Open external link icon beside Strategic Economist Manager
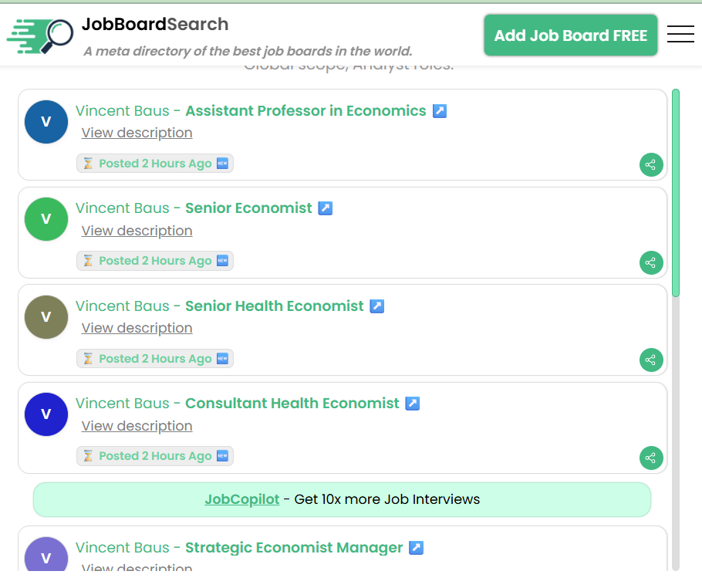The width and height of the screenshot is (702, 588). tap(416, 548)
